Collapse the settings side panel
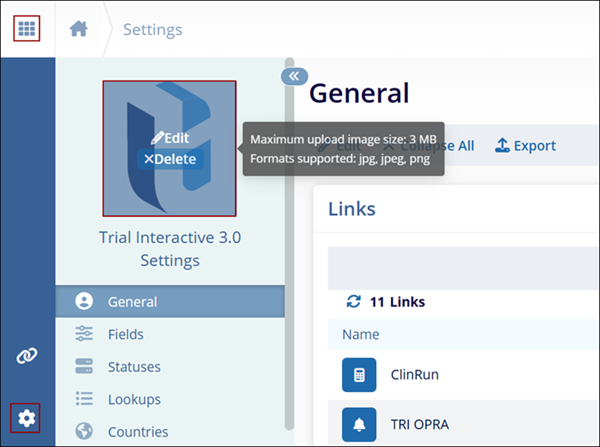This screenshot has height=447, width=600. coord(293,75)
